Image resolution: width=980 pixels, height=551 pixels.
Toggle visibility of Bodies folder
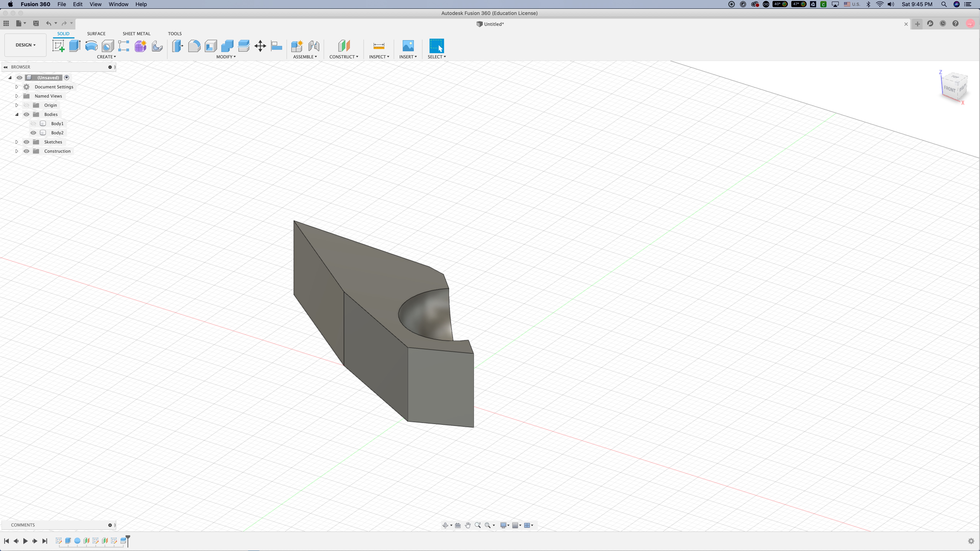26,114
